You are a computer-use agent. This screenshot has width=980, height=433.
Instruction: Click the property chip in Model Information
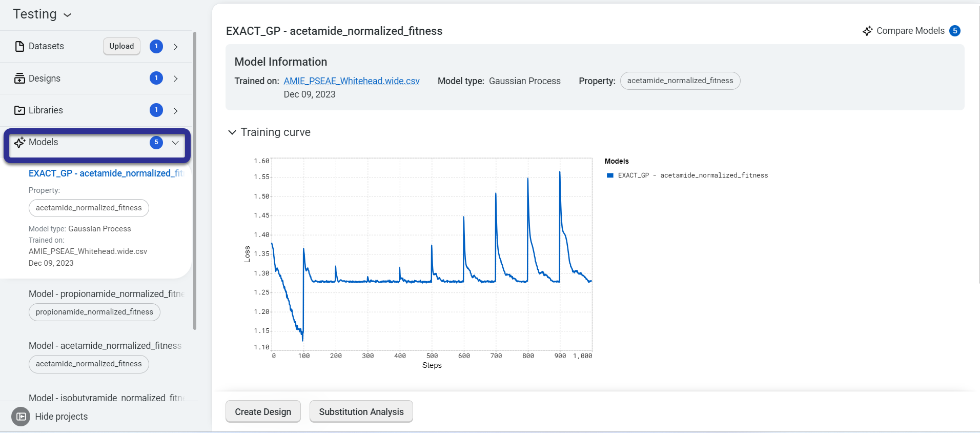(x=680, y=81)
